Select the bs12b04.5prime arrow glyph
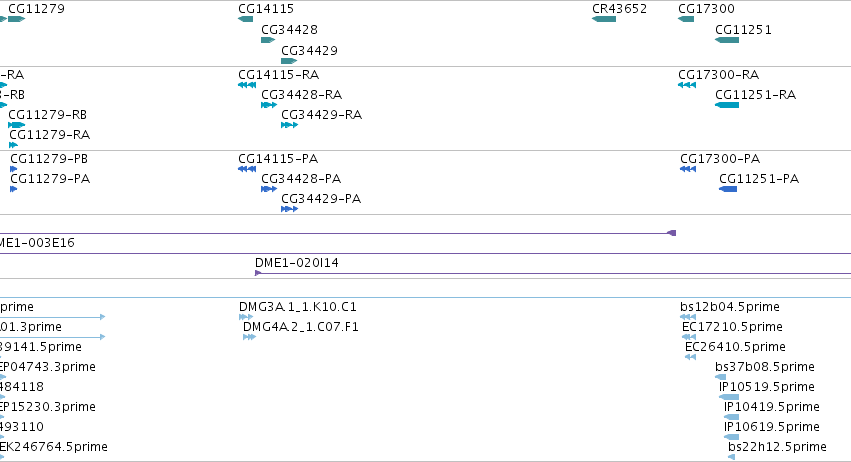Screen dimensions: 851x462 (x=688, y=317)
